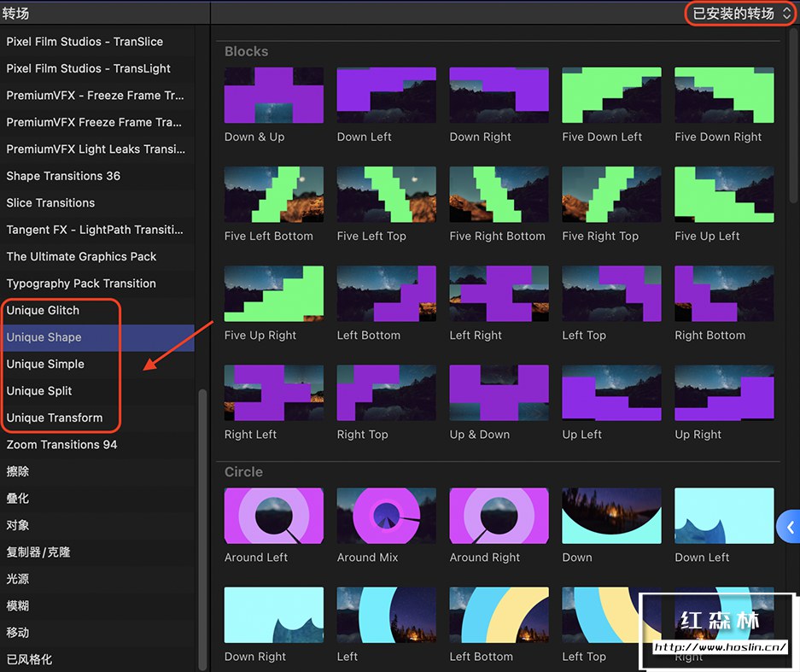The height and width of the screenshot is (672, 800).
Task: Select the 模糊 category
Action: [x=97, y=606]
